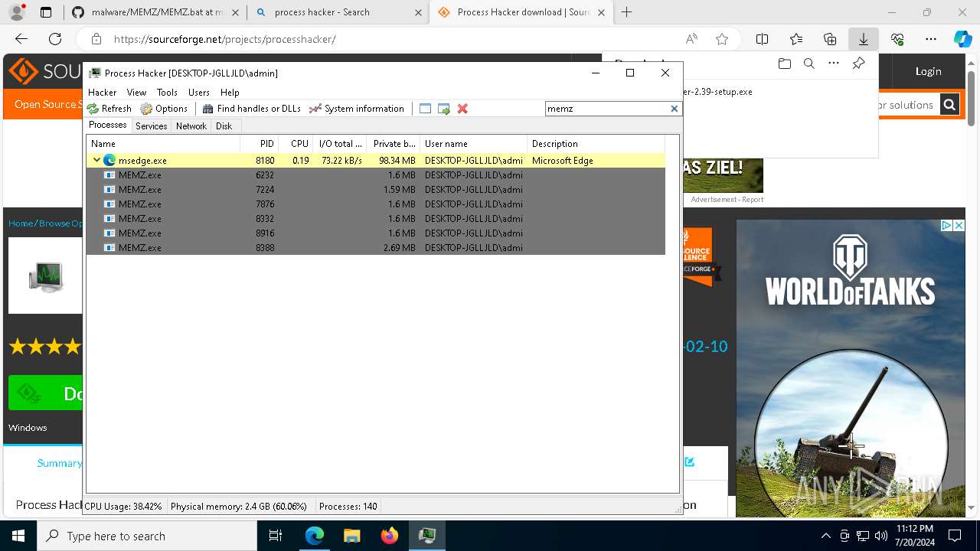Click the read aloud icon in address bar
This screenshot has height=551, width=980.
click(691, 39)
